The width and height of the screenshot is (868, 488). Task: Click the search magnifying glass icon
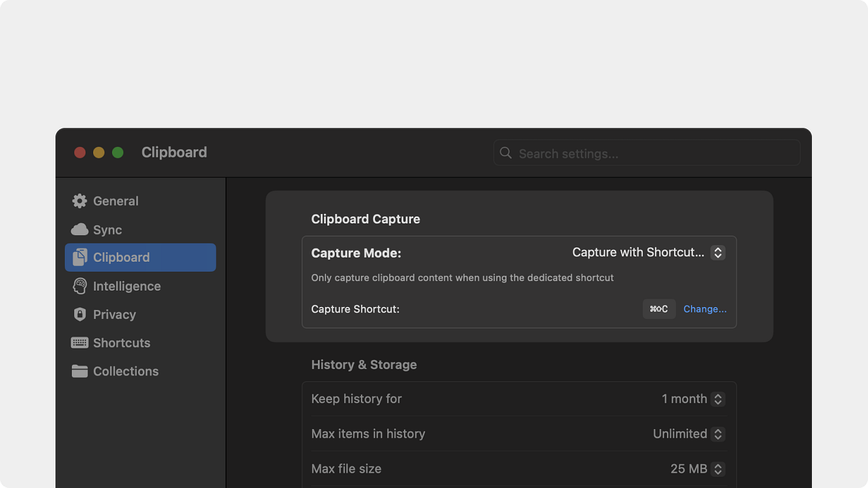click(506, 153)
